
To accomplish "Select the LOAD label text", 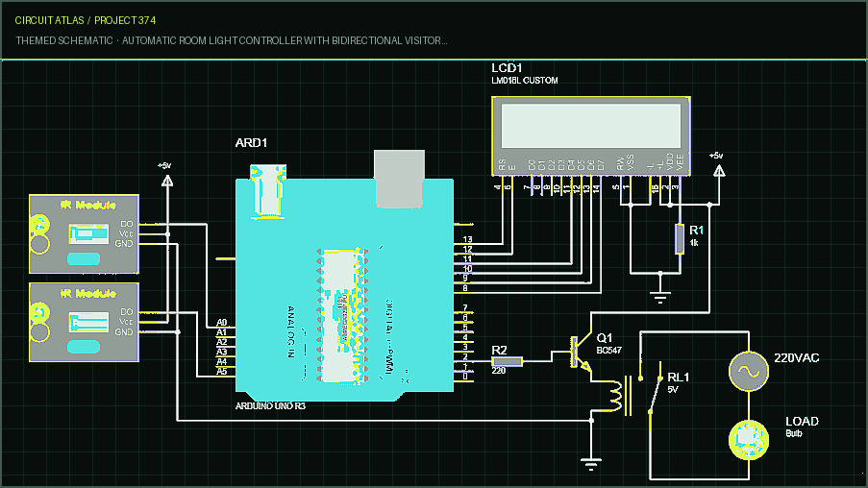I will (x=802, y=422).
